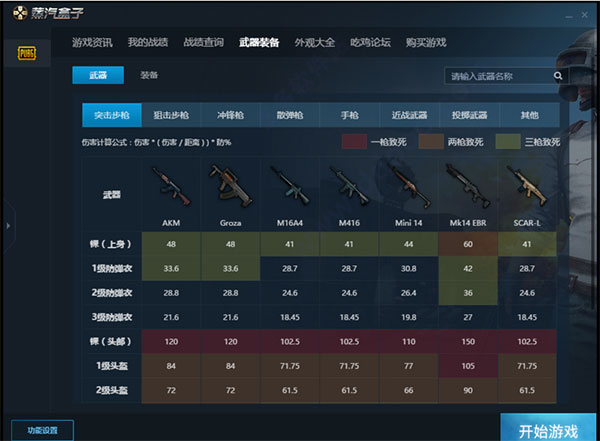
Task: Select the 散弹枪 category tab
Action: (x=290, y=115)
